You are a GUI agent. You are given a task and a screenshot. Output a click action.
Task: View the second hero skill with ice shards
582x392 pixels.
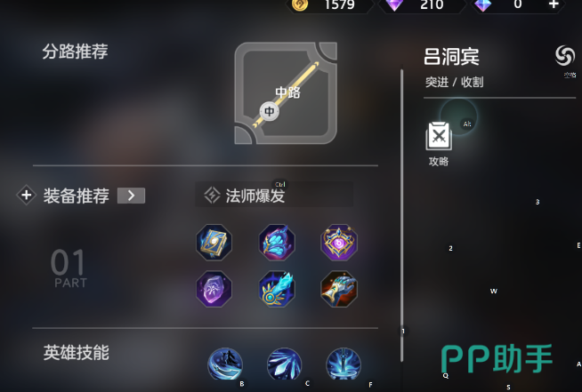coord(284,364)
